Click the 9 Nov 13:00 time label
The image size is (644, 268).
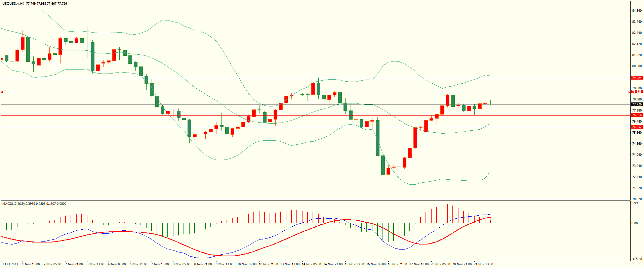pyautogui.click(x=225, y=264)
